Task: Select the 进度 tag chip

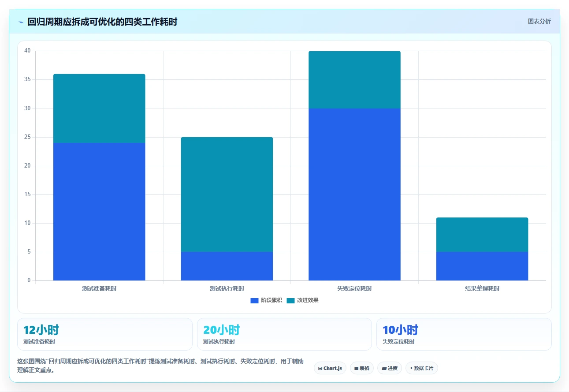Action: [x=390, y=368]
